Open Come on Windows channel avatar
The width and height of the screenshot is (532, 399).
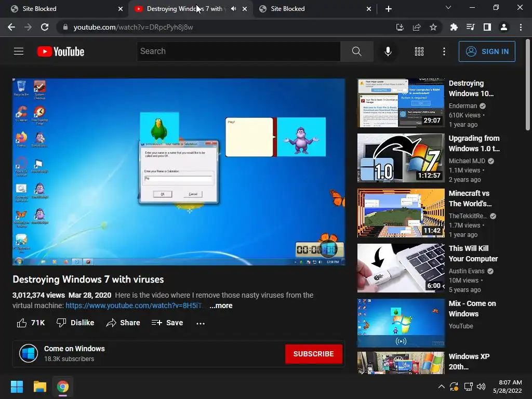[29, 353]
